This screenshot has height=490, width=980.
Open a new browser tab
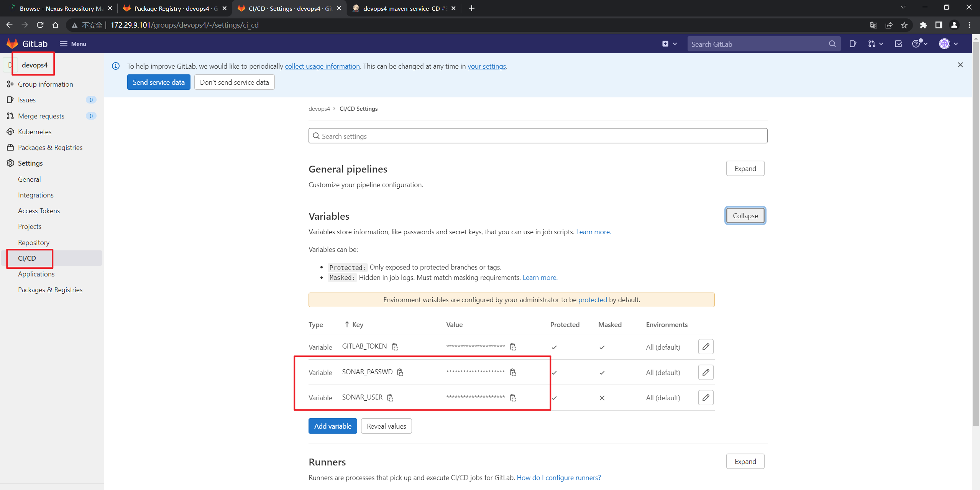click(x=471, y=8)
